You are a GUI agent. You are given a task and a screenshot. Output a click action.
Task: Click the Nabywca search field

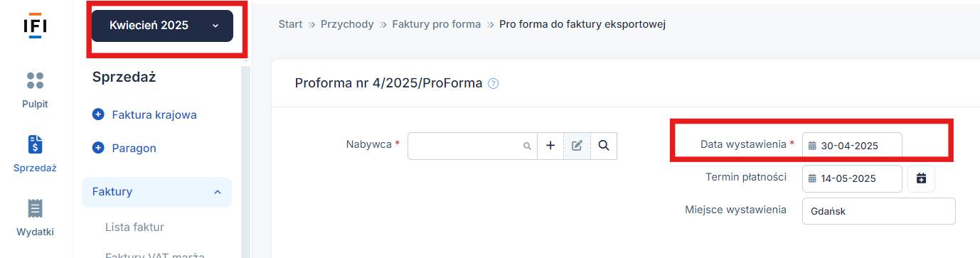472,146
